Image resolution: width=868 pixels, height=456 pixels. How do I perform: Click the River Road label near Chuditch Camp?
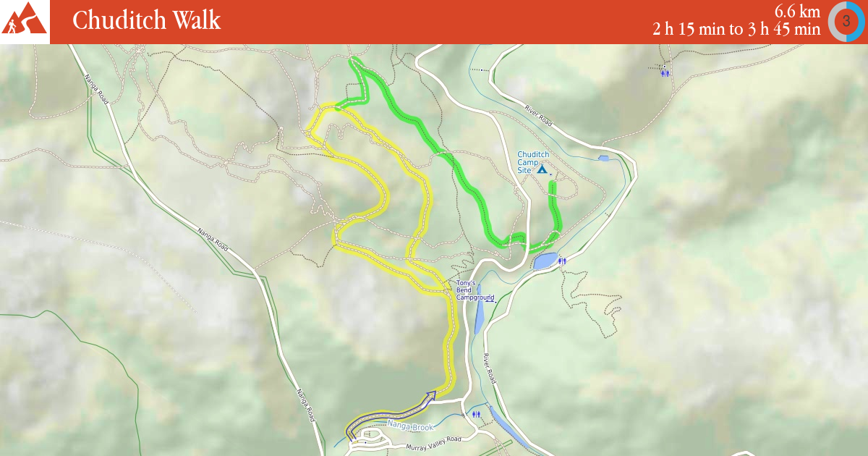coord(539,116)
